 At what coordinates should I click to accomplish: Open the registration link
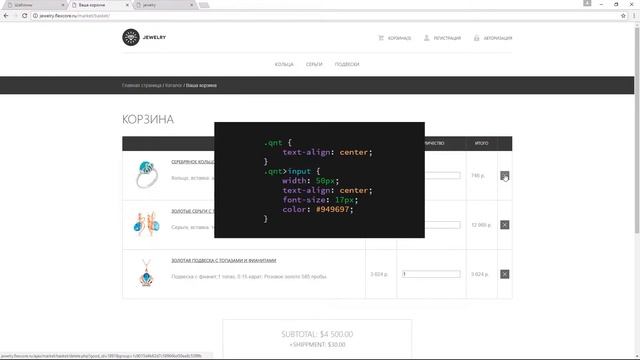(447, 38)
